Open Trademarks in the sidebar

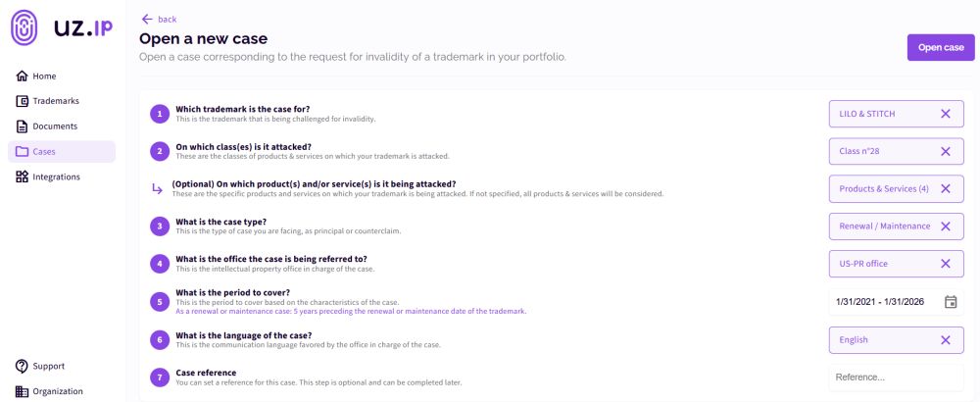(55, 101)
